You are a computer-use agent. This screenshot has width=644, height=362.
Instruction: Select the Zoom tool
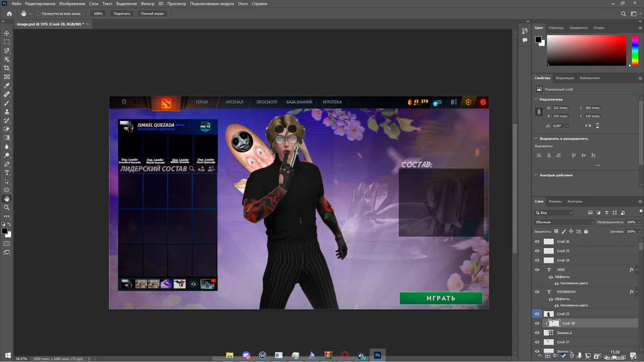pyautogui.click(x=7, y=208)
